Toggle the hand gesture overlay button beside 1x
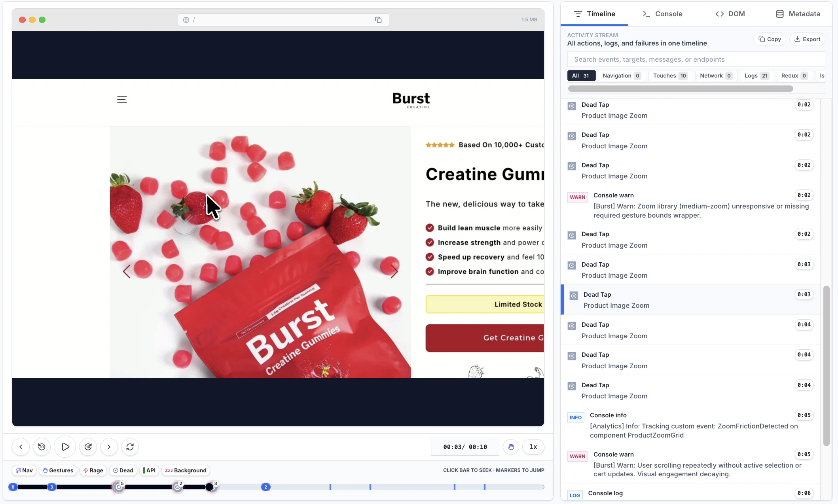 511,447
